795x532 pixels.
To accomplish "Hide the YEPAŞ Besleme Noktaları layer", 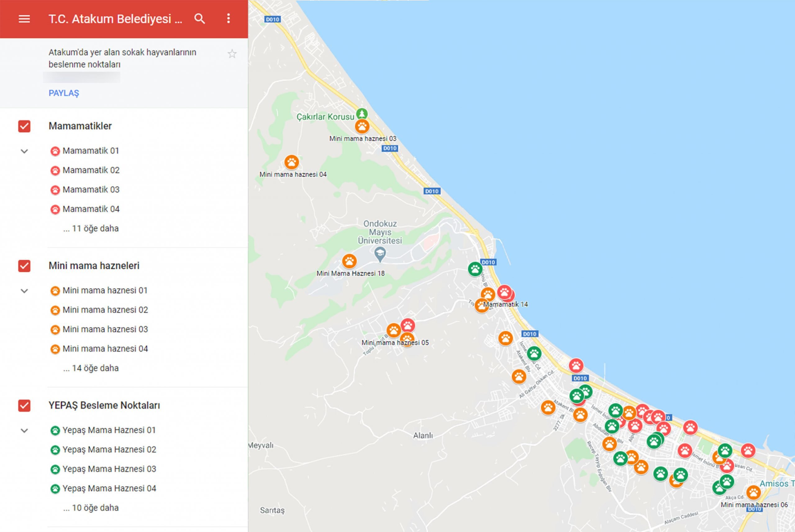I will pos(24,405).
